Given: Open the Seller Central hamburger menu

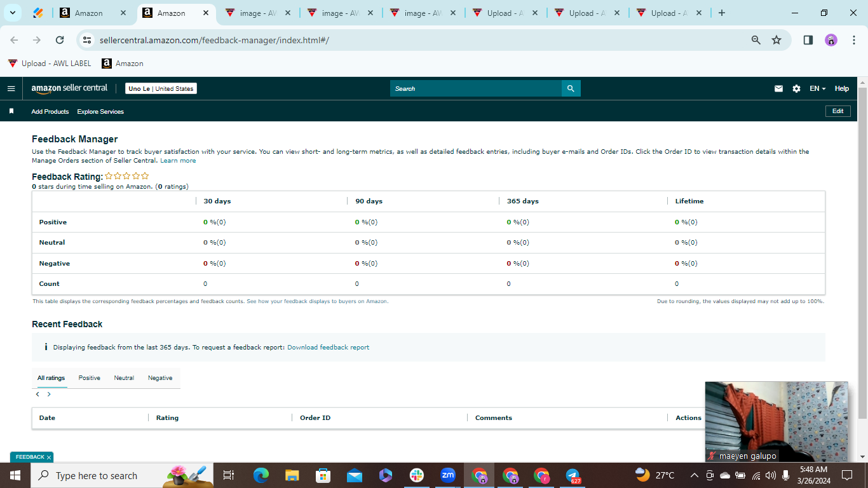Looking at the screenshot, I should (11, 89).
